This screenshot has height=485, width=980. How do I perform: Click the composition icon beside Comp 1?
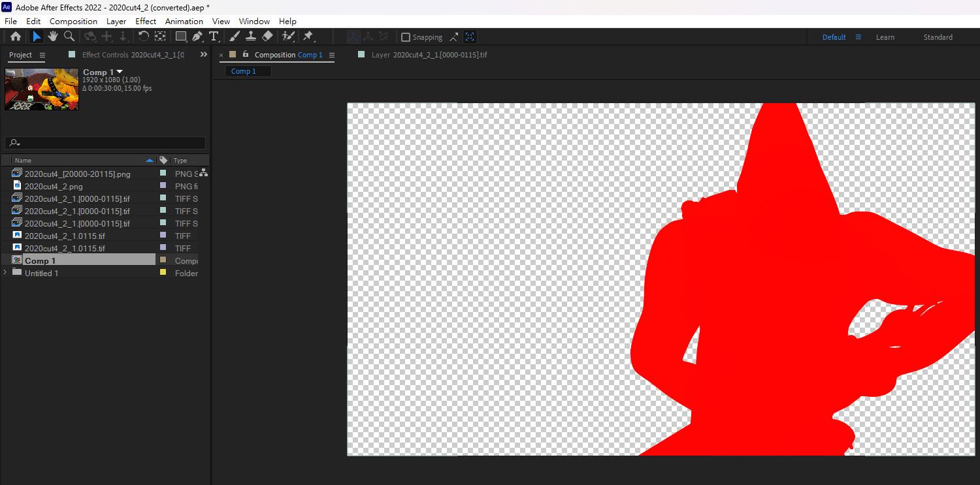(17, 260)
